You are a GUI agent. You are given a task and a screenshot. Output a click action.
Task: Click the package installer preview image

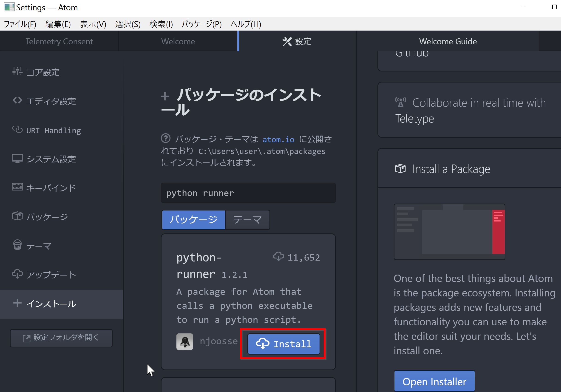click(449, 232)
